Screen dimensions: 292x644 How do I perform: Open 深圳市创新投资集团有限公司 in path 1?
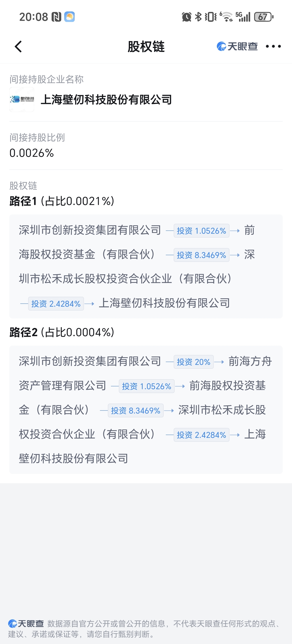[x=90, y=230]
